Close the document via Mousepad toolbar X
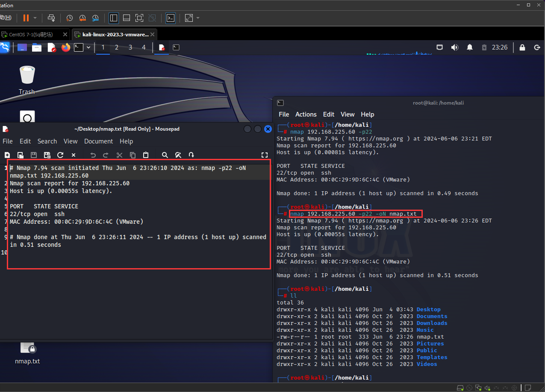The width and height of the screenshot is (545, 392). coord(74,155)
